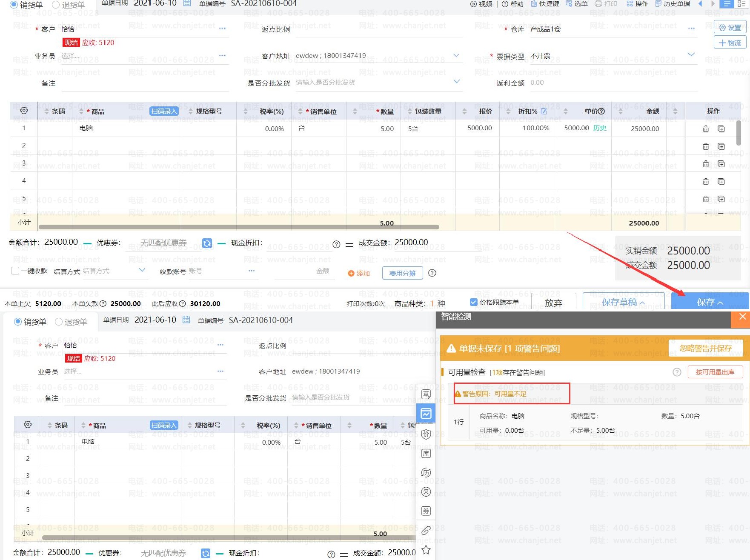Click the copy row icon for row 1

721,129
